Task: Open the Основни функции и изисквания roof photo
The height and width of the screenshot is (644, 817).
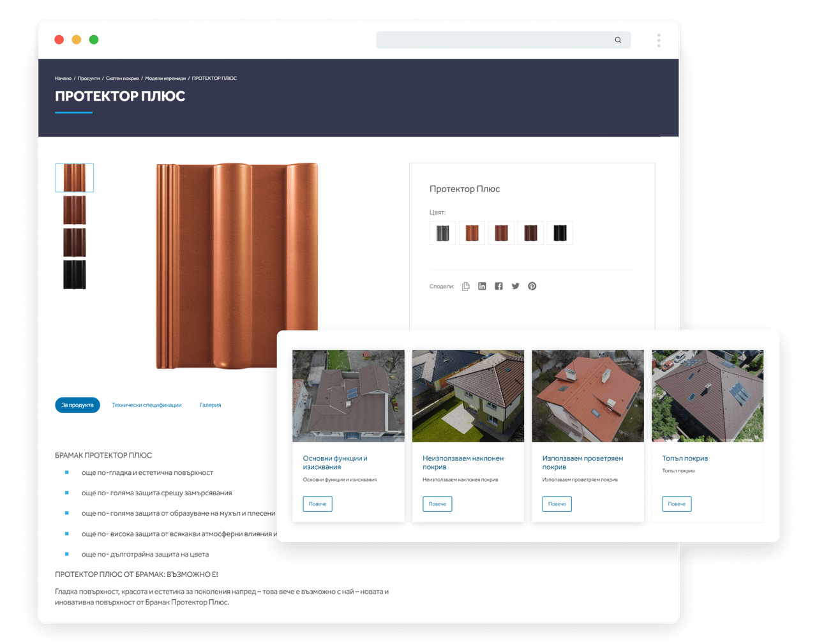Action: (x=349, y=396)
